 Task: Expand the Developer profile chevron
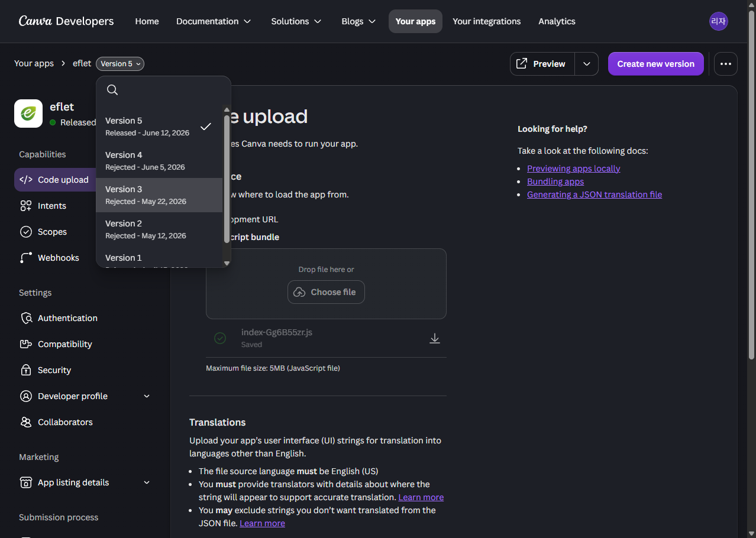[147, 396]
